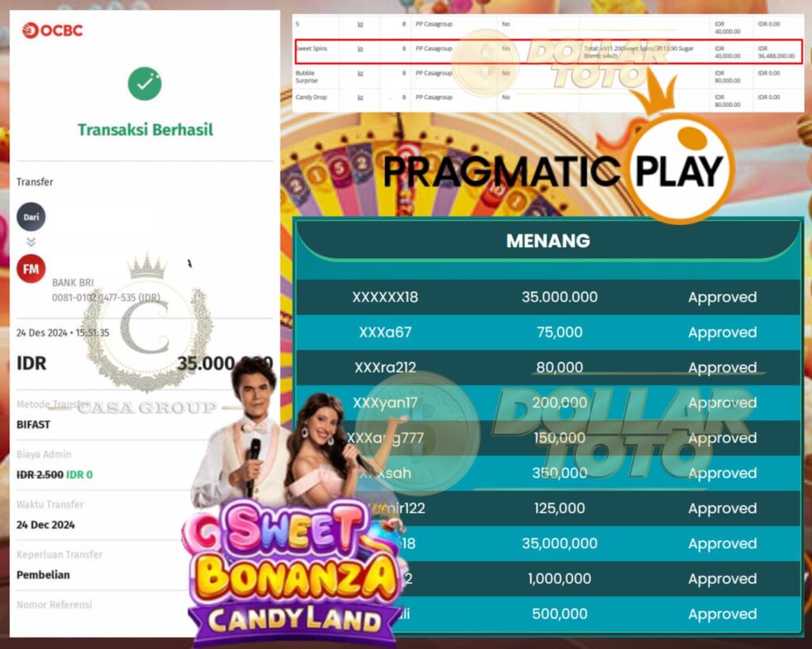Screen dimensions: 812x649
Task: Click the Pragmatic Play logo circle
Action: [680, 170]
